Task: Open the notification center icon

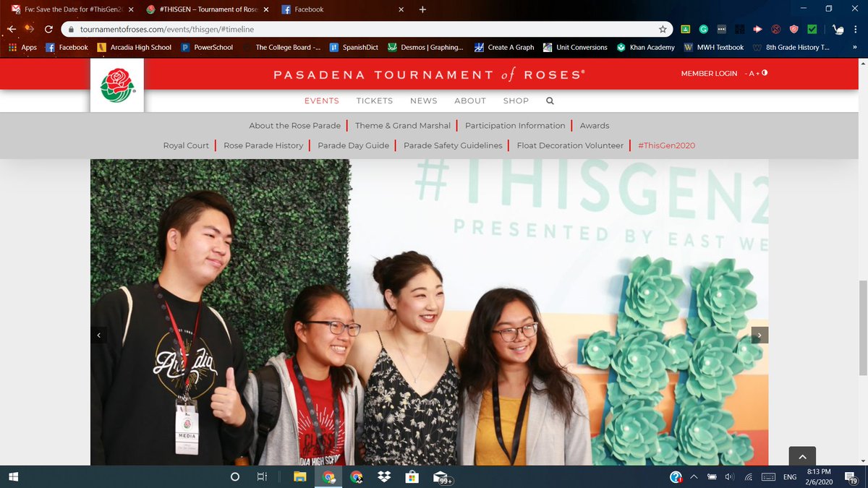Action: tap(850, 477)
